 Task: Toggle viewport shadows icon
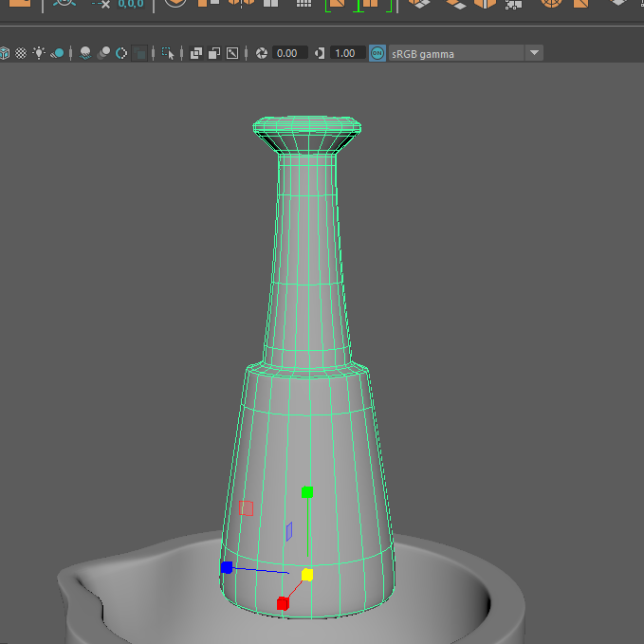click(x=57, y=53)
